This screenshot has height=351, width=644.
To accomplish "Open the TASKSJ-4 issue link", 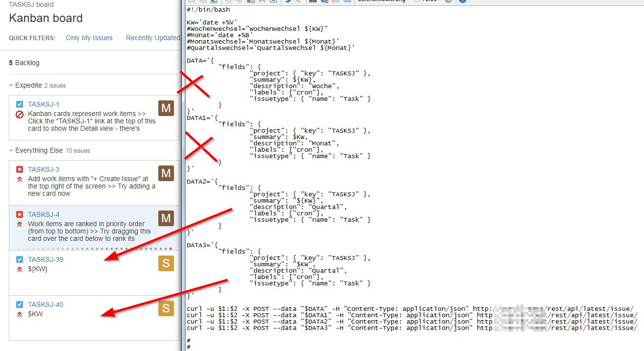I will (x=44, y=214).
